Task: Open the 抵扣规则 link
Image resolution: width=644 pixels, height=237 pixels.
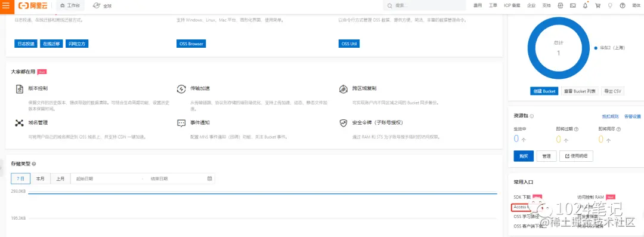Action: [611, 116]
